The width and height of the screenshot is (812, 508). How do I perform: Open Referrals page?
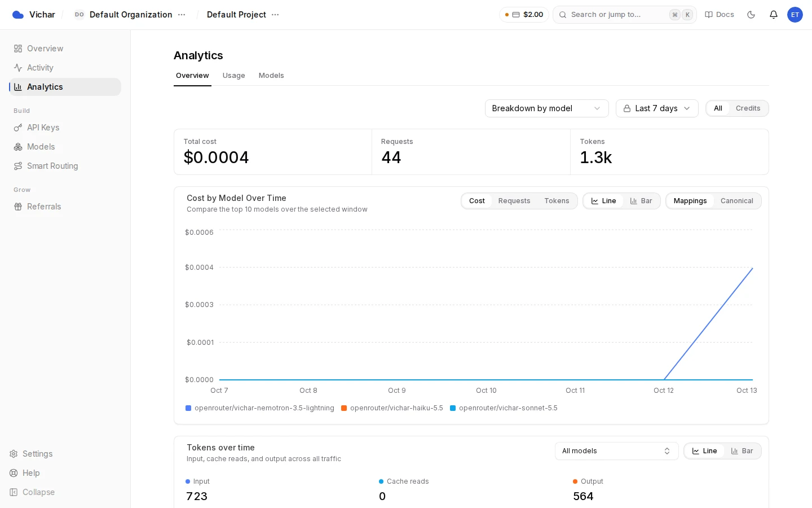pyautogui.click(x=65, y=207)
